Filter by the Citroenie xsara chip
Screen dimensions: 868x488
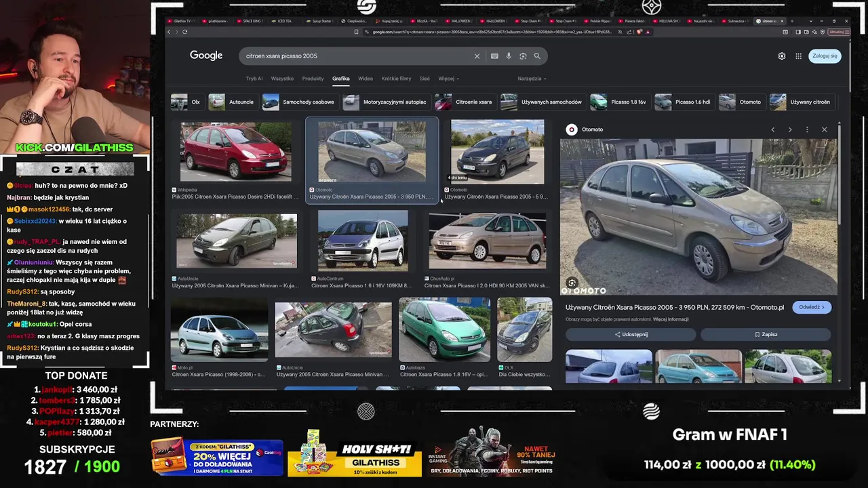465,102
